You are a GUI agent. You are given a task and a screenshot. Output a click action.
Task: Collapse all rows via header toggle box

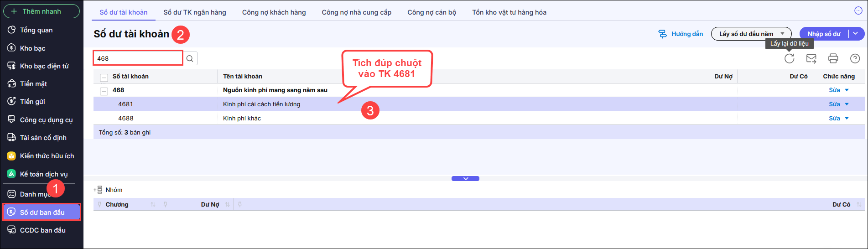pyautogui.click(x=104, y=77)
